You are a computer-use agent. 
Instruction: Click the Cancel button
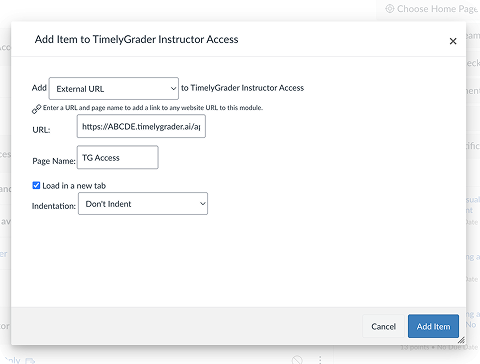point(383,326)
